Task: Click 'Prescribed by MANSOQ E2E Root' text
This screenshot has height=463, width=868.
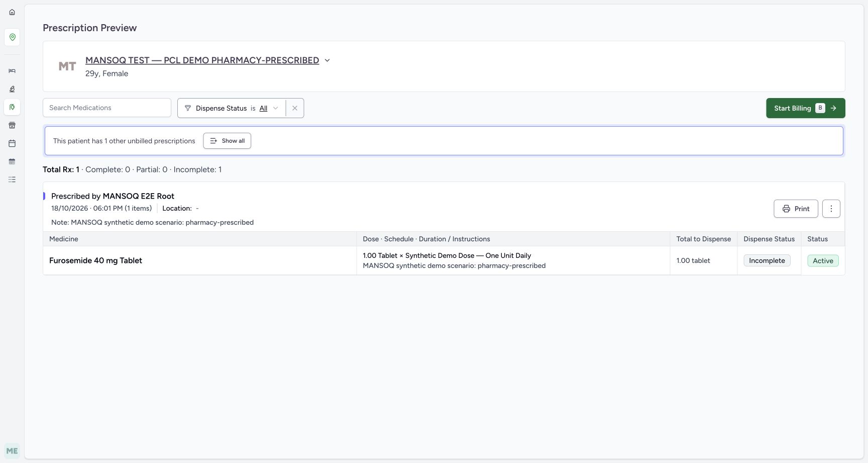Action: [x=113, y=196]
